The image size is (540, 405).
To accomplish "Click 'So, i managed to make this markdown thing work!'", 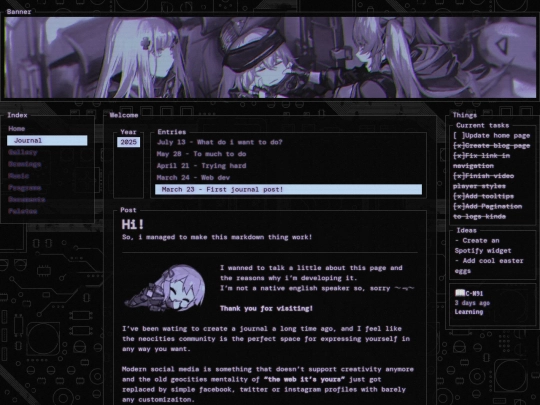I will (217, 237).
